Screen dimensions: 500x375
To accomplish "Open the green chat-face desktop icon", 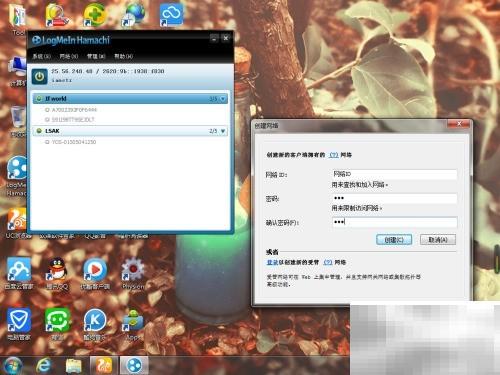I will tap(57, 323).
